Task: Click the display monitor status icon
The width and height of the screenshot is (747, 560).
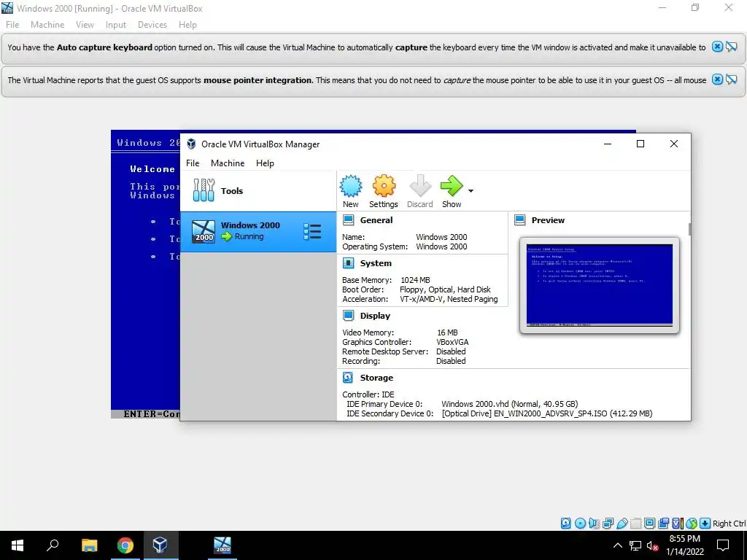Action: click(x=649, y=524)
